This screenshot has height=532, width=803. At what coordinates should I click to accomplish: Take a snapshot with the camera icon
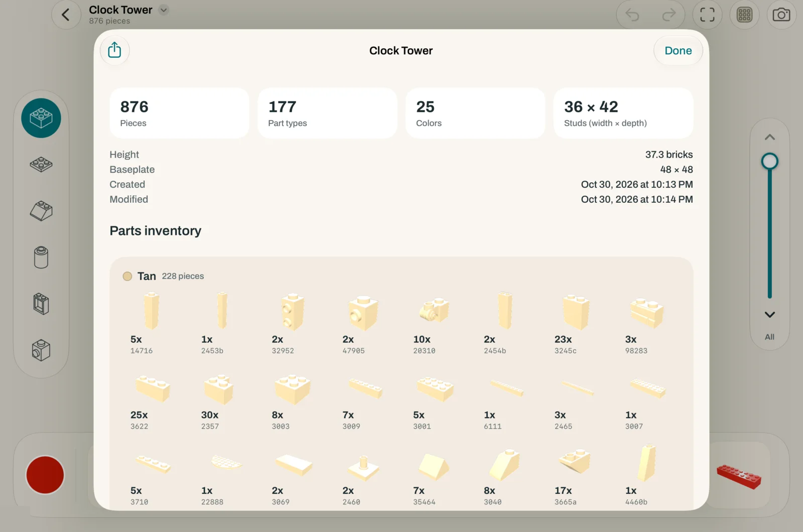(x=781, y=15)
